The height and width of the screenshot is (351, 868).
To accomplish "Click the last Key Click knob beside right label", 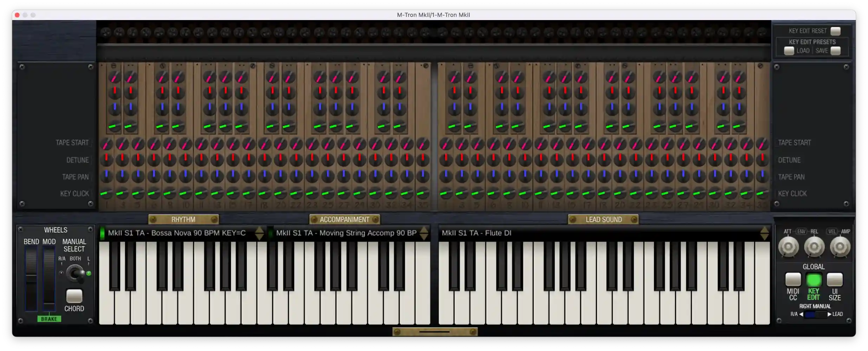I will tap(762, 193).
